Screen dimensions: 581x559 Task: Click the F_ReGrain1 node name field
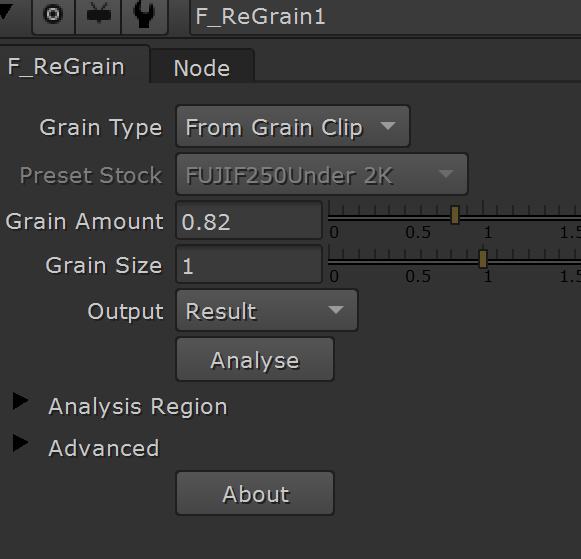pyautogui.click(x=385, y=17)
